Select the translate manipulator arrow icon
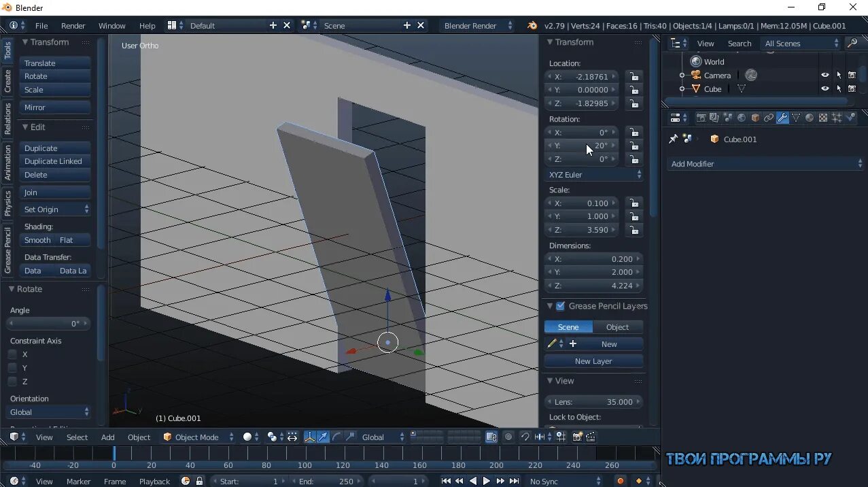Image resolution: width=868 pixels, height=487 pixels. (x=323, y=437)
